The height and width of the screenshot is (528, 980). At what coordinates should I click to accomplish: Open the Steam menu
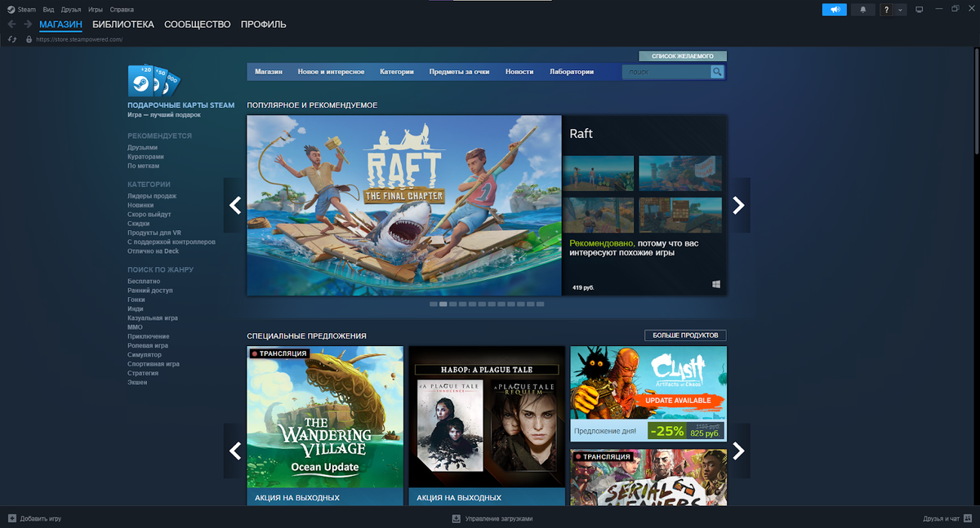click(x=27, y=10)
